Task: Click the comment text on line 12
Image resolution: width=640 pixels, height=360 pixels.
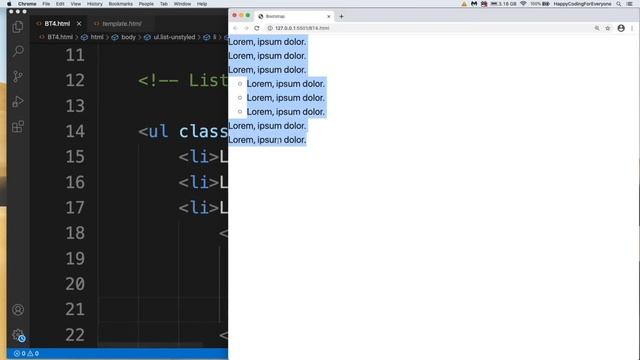Action: point(182,80)
